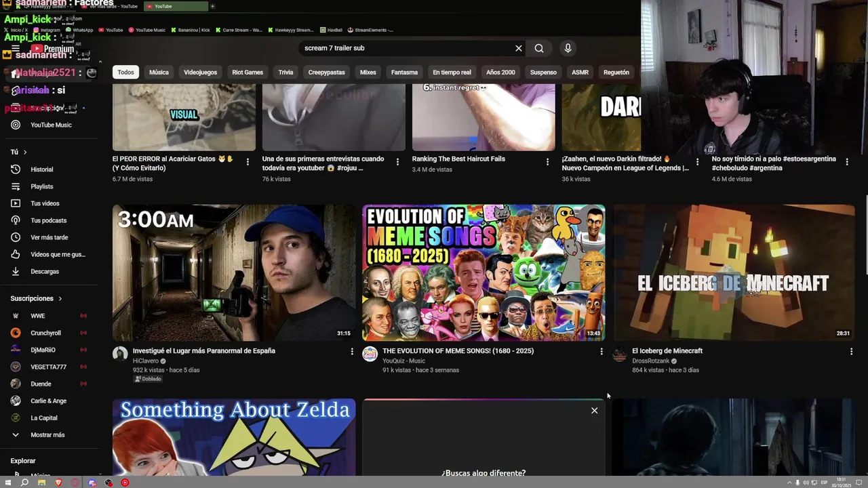Open the Bananirou | Kick bookmark
Screen dimensions: 868x488
pos(190,30)
